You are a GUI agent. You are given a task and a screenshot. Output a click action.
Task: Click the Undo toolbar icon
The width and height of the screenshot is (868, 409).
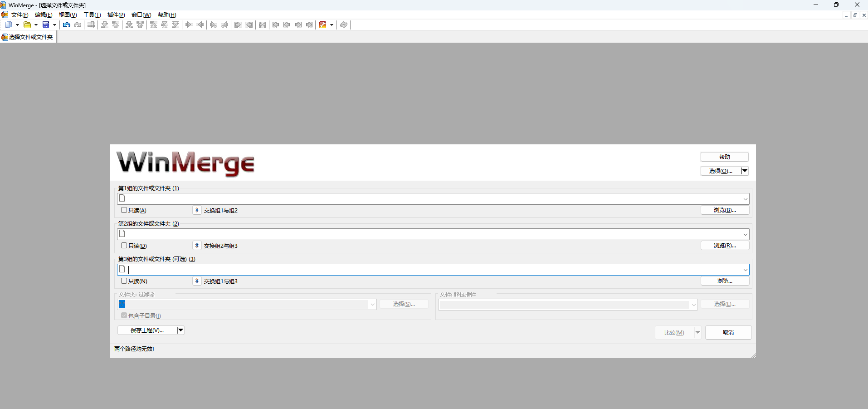tap(67, 25)
